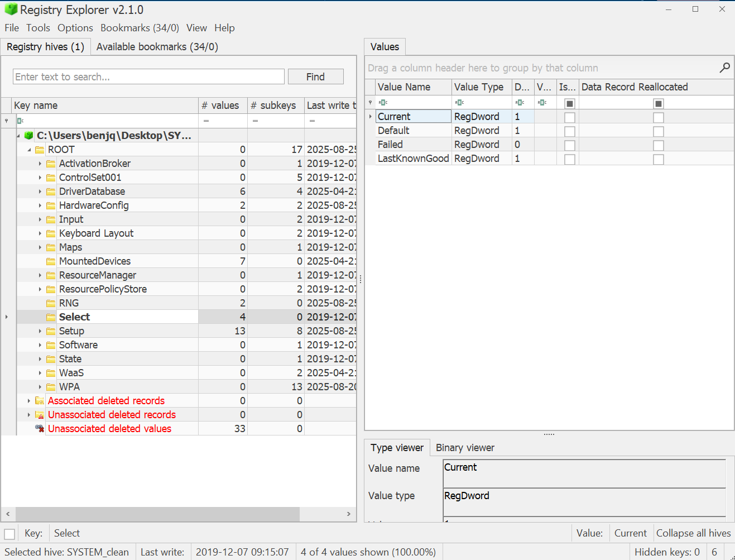Expand the ControlSet001 tree node

click(x=40, y=178)
